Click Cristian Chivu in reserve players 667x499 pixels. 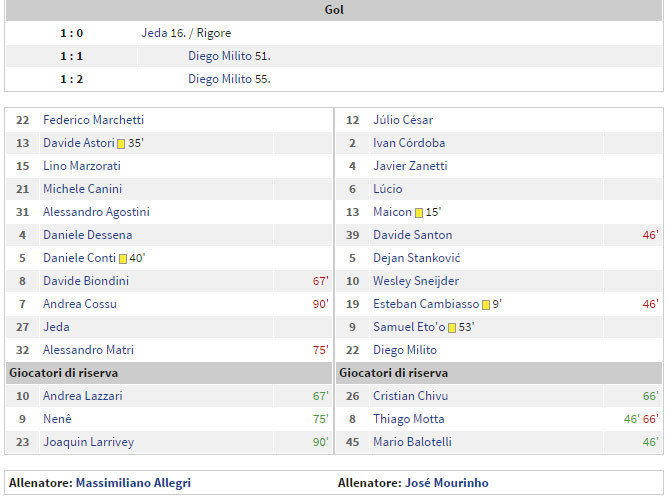408,396
